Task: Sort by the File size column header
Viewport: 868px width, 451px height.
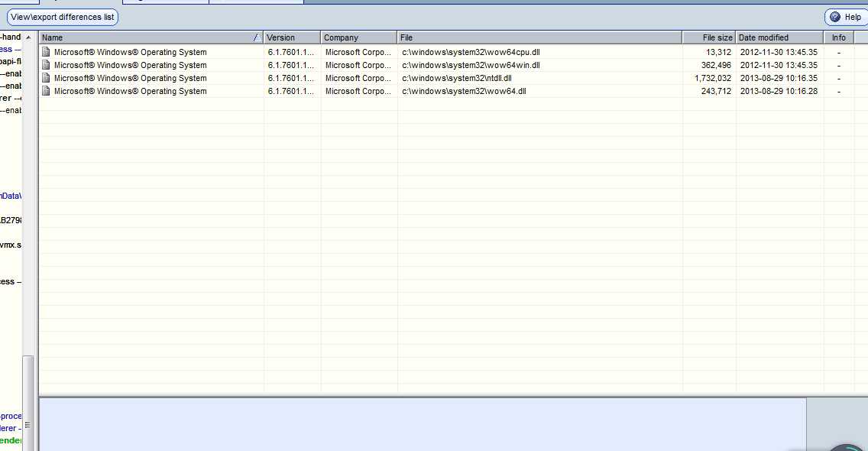Action: click(x=709, y=37)
